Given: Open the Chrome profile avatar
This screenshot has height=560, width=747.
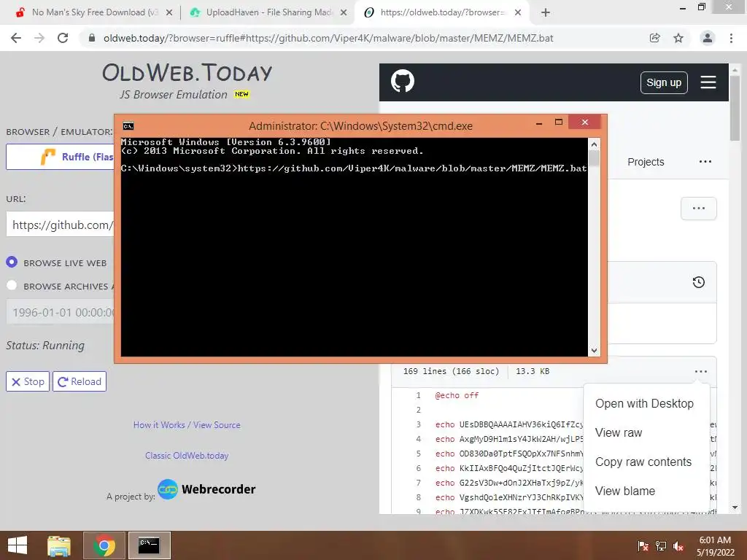Looking at the screenshot, I should (708, 38).
